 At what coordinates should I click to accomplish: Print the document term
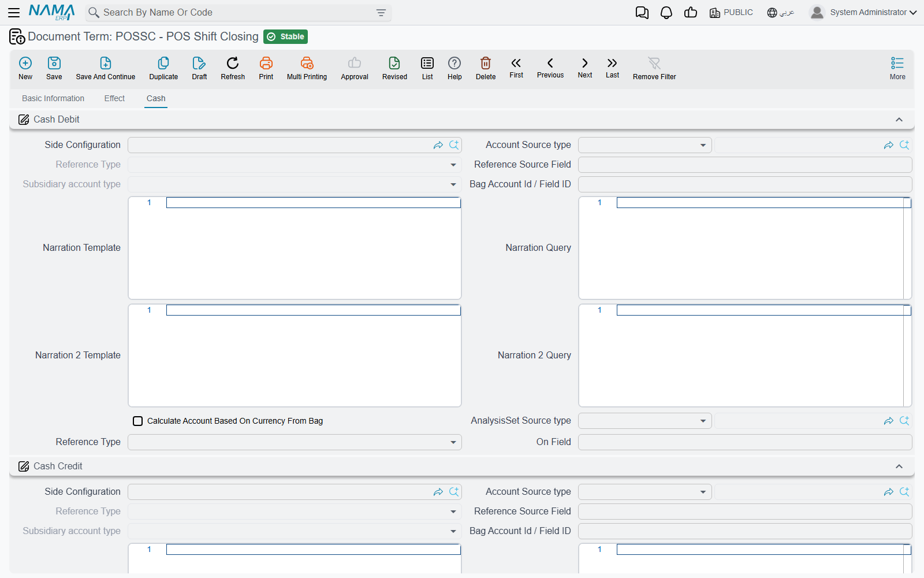[x=266, y=68]
